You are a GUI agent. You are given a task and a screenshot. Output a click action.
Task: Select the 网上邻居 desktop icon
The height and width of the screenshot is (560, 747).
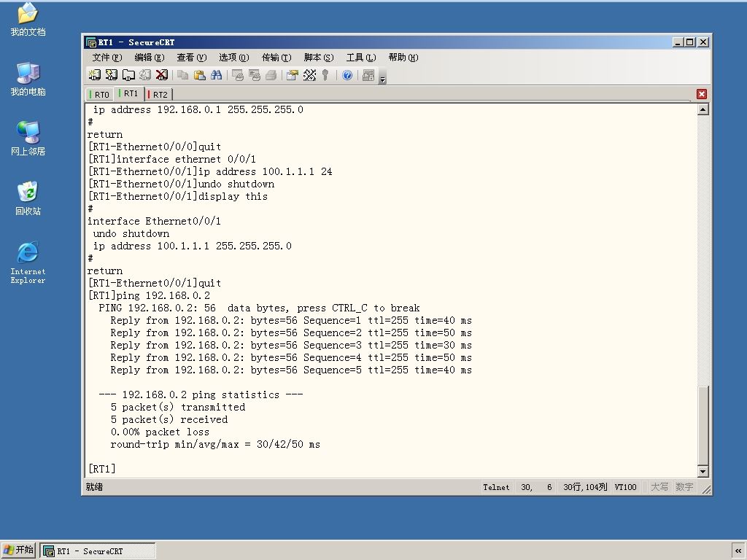coord(28,139)
